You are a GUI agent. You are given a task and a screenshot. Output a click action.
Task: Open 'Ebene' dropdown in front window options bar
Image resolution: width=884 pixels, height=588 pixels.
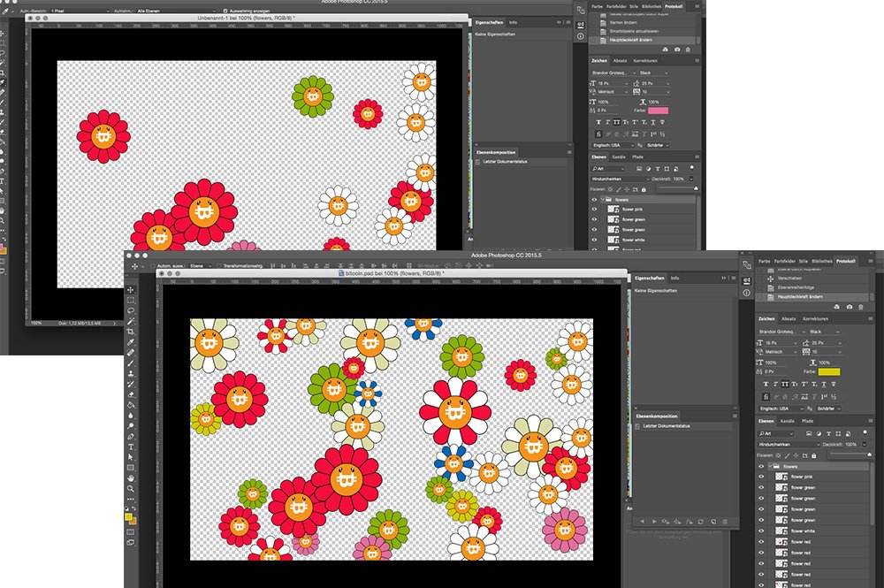pos(200,266)
